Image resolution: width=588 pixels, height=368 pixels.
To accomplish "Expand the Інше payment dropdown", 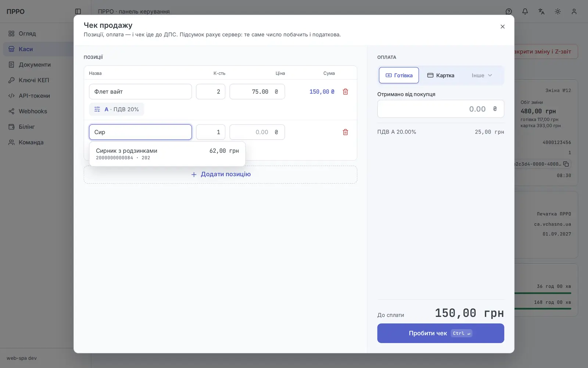I will pyautogui.click(x=482, y=75).
